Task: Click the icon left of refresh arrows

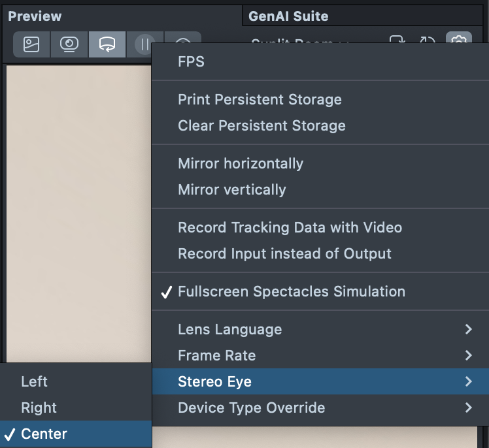Action: [397, 42]
